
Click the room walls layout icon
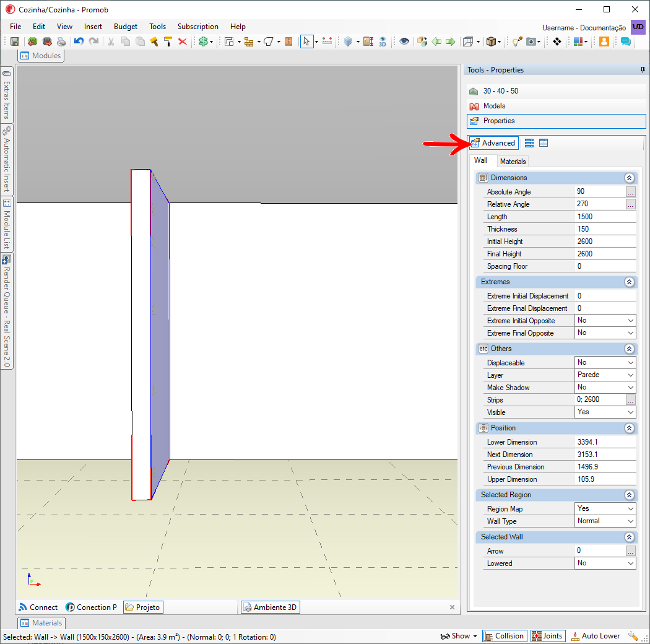pos(229,41)
